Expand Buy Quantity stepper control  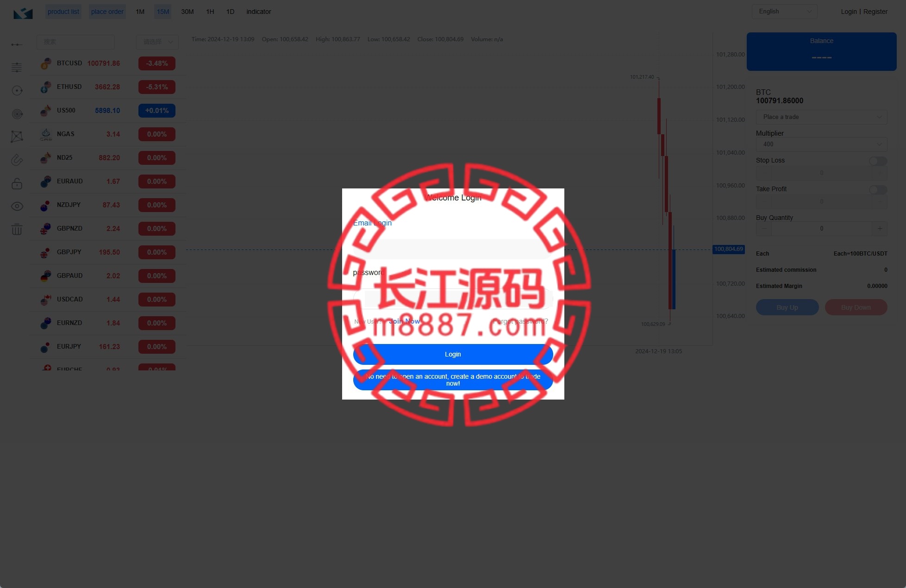pos(880,228)
